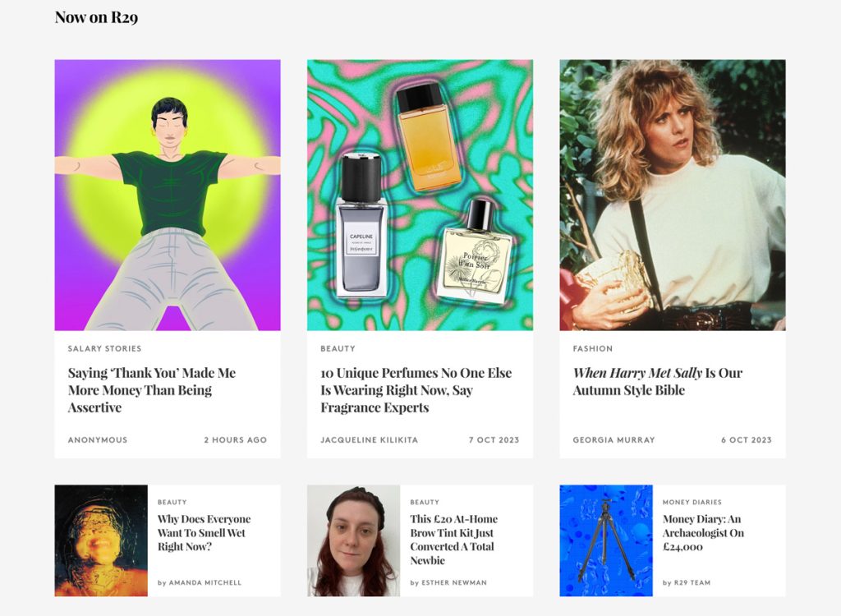Open the perfume bottles article image
The image size is (841, 616).
pos(420,195)
